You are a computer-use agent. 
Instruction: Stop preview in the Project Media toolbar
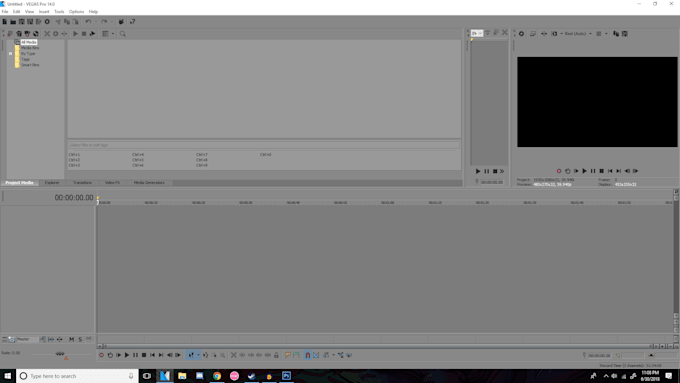point(84,34)
